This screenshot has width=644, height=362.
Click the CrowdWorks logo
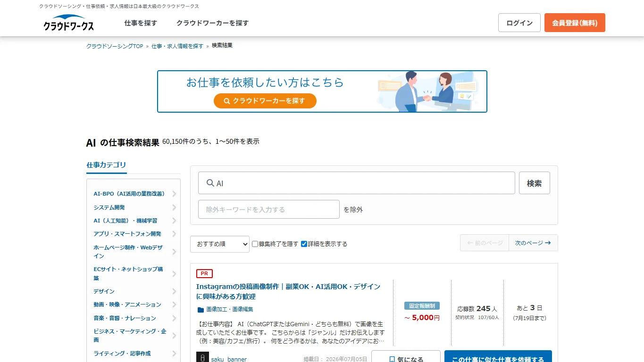[x=69, y=23]
